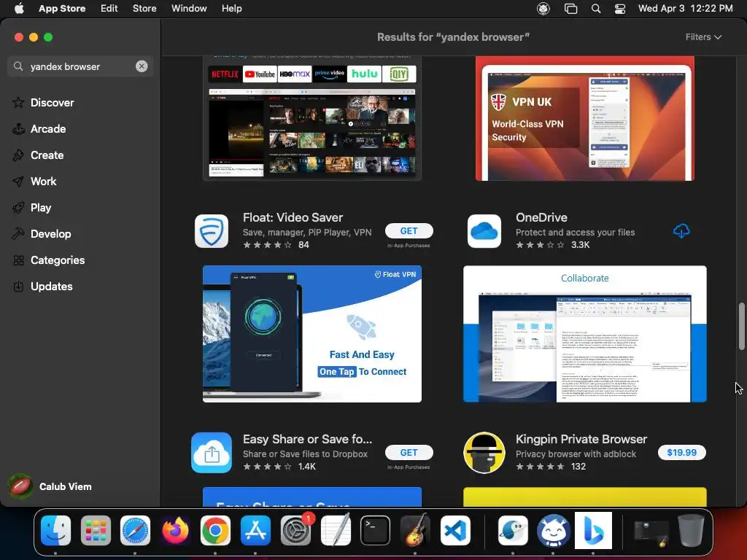The image size is (747, 560).
Task: Click the date and time in menu bar
Action: [x=685, y=9]
